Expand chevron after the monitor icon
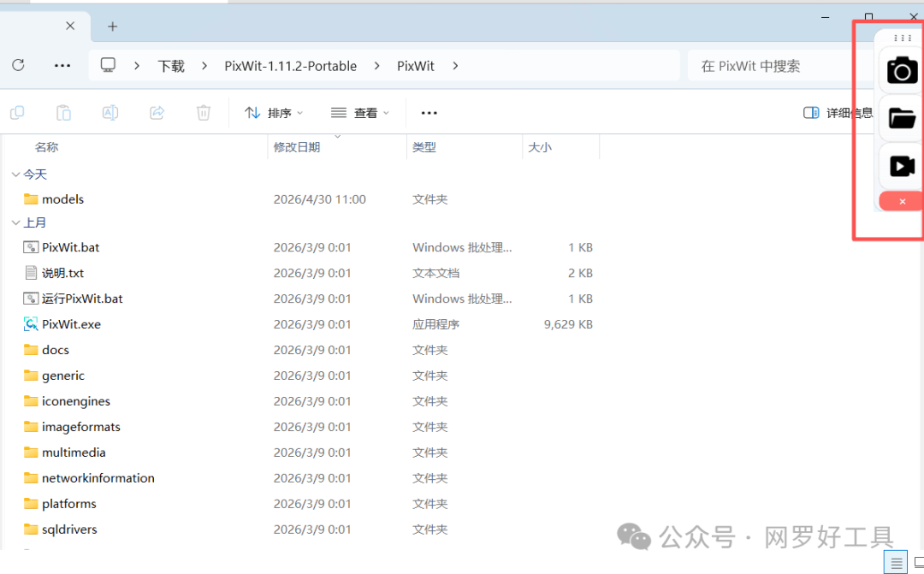The height and width of the screenshot is (574, 924). [136, 65]
